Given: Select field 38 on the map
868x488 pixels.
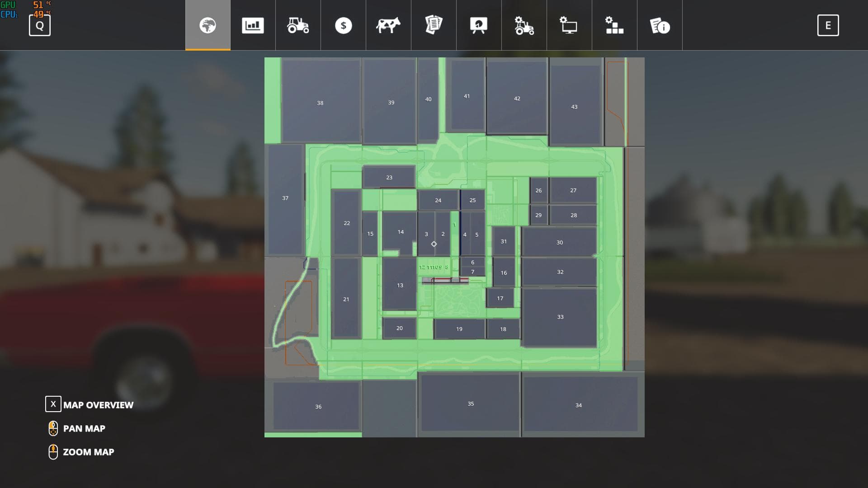Looking at the screenshot, I should pos(321,101).
